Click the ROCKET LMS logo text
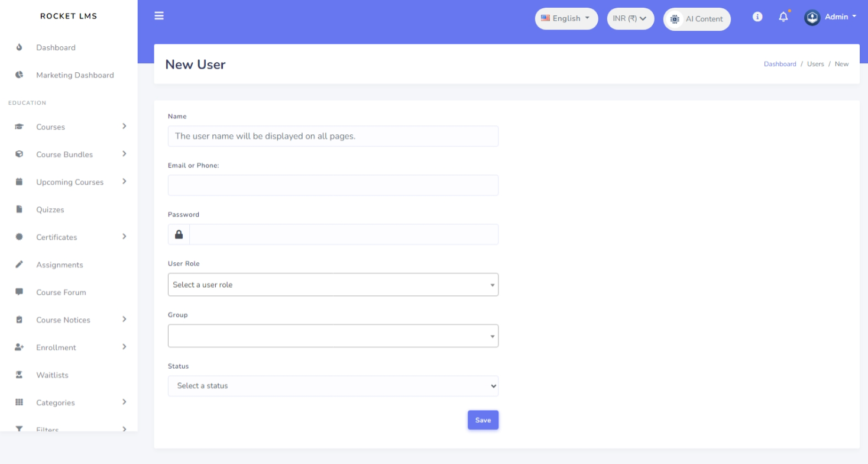868x464 pixels. click(x=69, y=16)
